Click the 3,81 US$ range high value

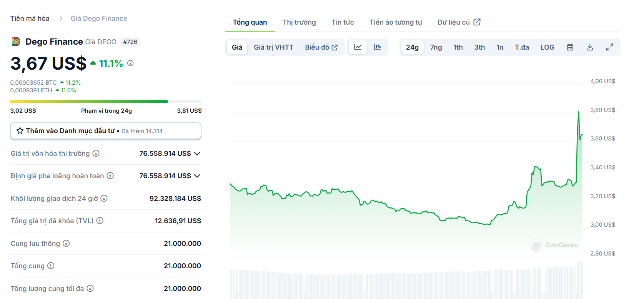pos(189,111)
